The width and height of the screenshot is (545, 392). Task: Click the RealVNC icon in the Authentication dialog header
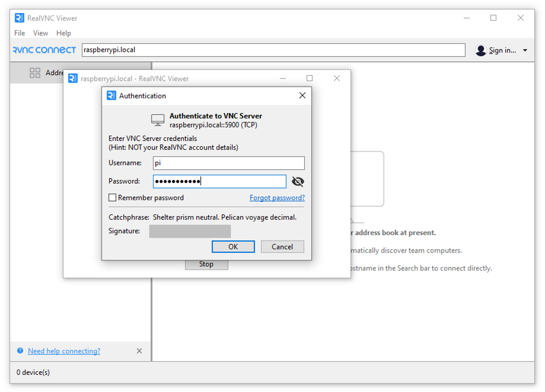[x=111, y=95]
